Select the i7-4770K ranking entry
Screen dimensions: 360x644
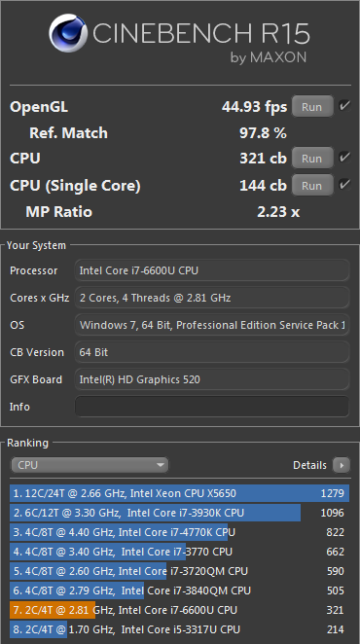[x=180, y=532]
